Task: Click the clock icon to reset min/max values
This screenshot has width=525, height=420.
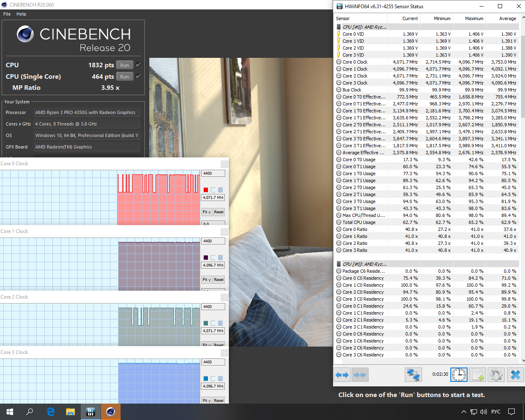Action: [x=459, y=374]
